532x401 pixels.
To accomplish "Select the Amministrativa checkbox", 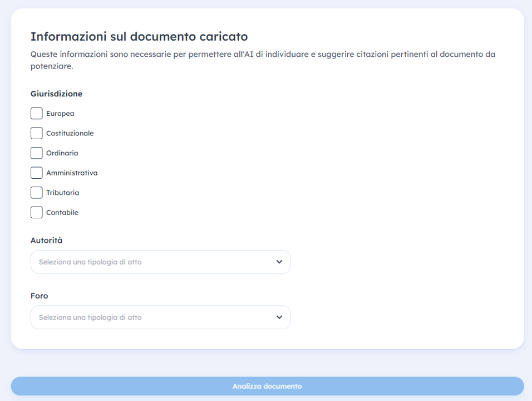I will click(36, 173).
